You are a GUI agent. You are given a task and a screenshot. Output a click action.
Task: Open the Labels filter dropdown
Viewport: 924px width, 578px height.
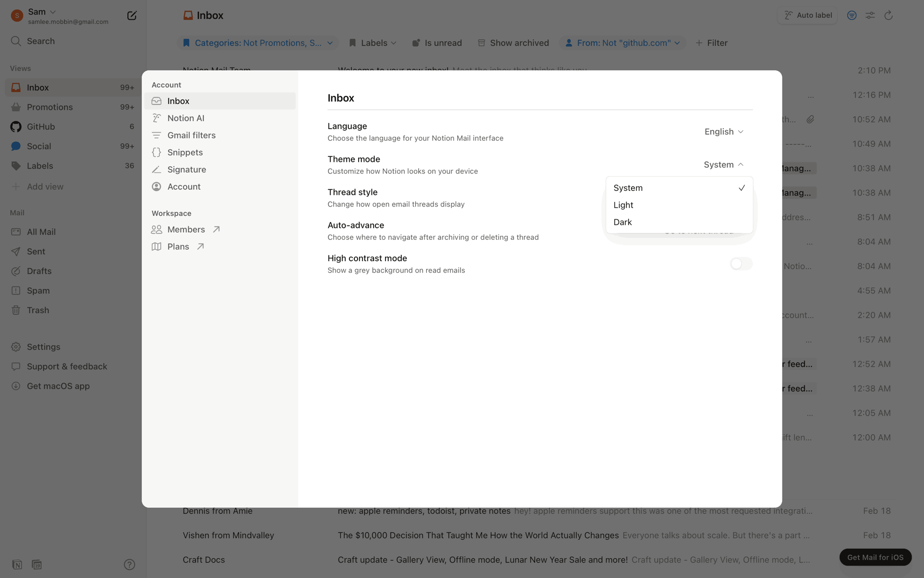point(372,43)
